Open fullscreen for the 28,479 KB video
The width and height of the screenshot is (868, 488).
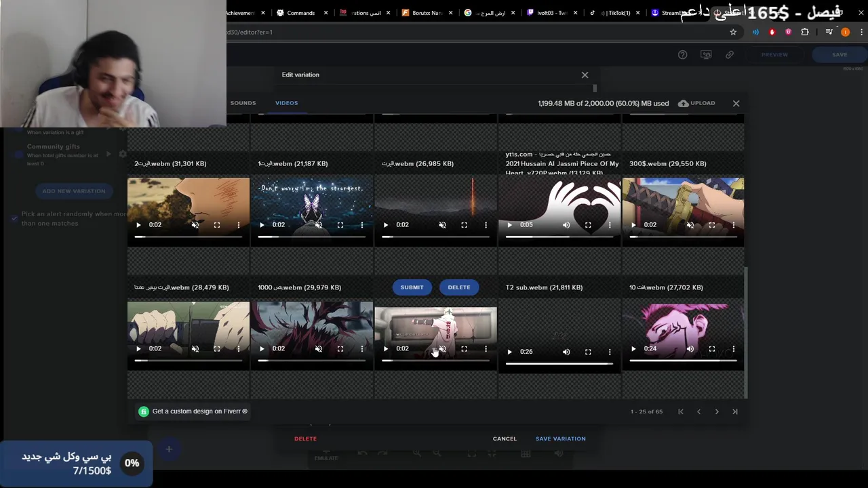[217, 348]
